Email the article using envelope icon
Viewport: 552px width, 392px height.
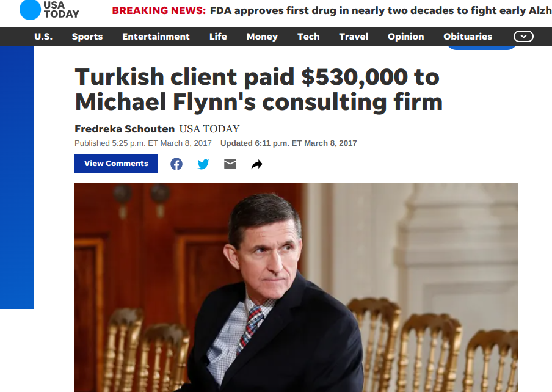[230, 164]
